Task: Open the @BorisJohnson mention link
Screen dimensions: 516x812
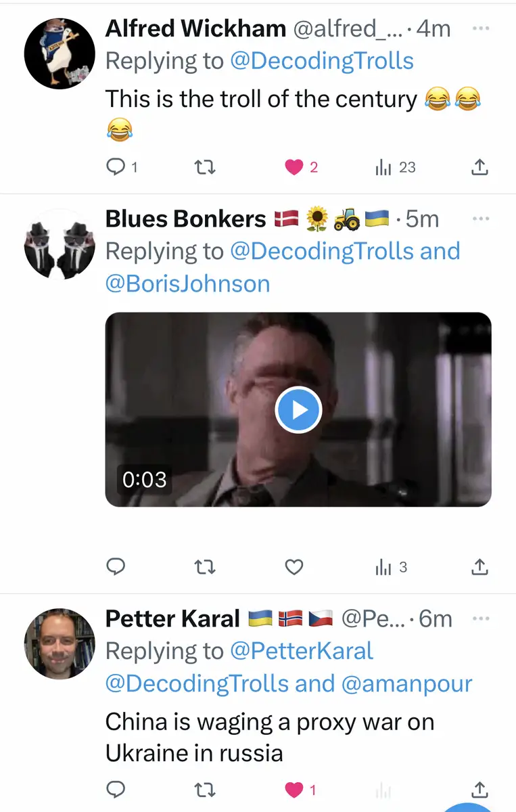Action: pyautogui.click(x=187, y=284)
